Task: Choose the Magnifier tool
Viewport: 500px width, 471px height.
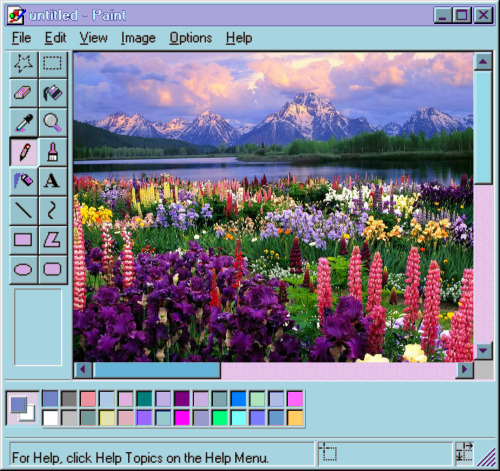Action: (x=53, y=122)
